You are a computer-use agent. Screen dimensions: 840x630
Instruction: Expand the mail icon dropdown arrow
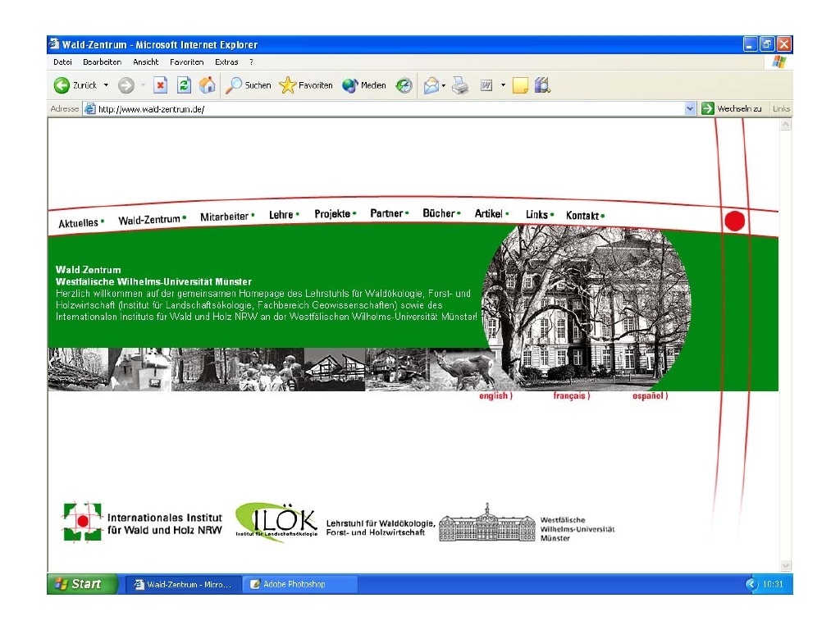[444, 85]
